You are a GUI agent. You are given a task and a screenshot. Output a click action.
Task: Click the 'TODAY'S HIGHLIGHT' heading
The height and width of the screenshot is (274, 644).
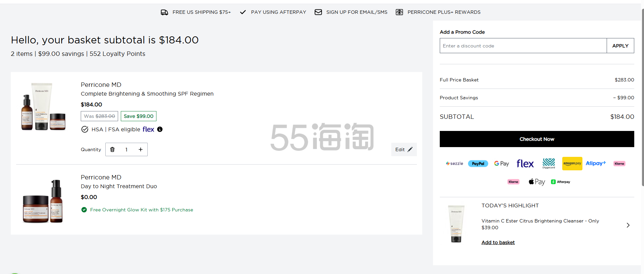click(510, 205)
